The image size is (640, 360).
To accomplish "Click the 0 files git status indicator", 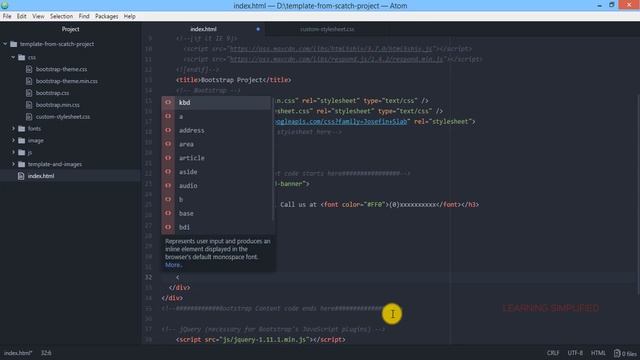I will pyautogui.click(x=625, y=353).
